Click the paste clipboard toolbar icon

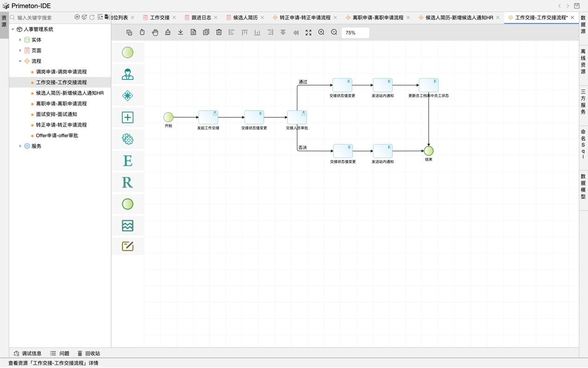(142, 32)
